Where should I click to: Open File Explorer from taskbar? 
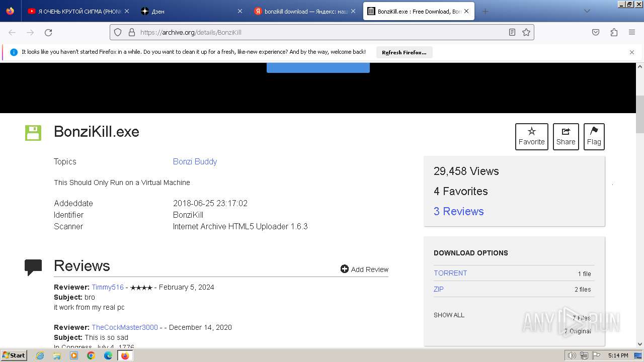point(57,355)
